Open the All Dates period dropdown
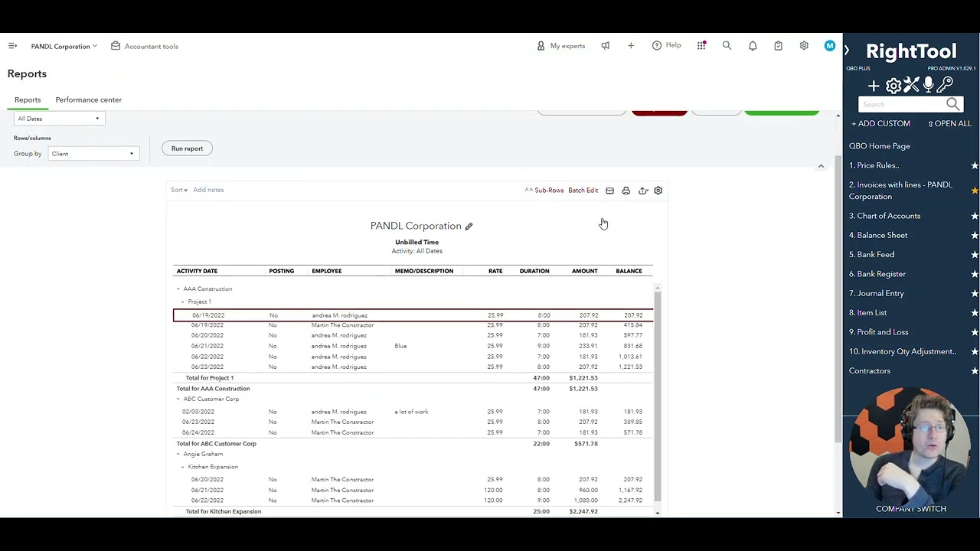 point(58,119)
